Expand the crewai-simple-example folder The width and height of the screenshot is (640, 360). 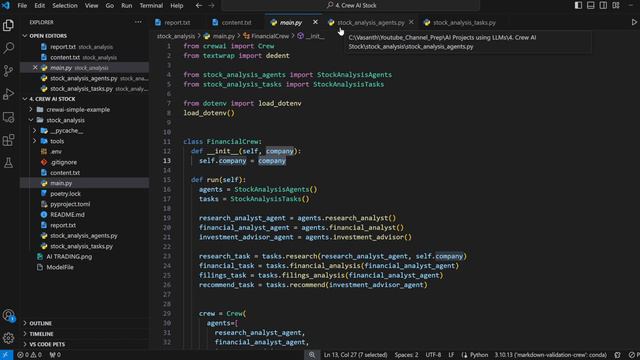[78, 109]
